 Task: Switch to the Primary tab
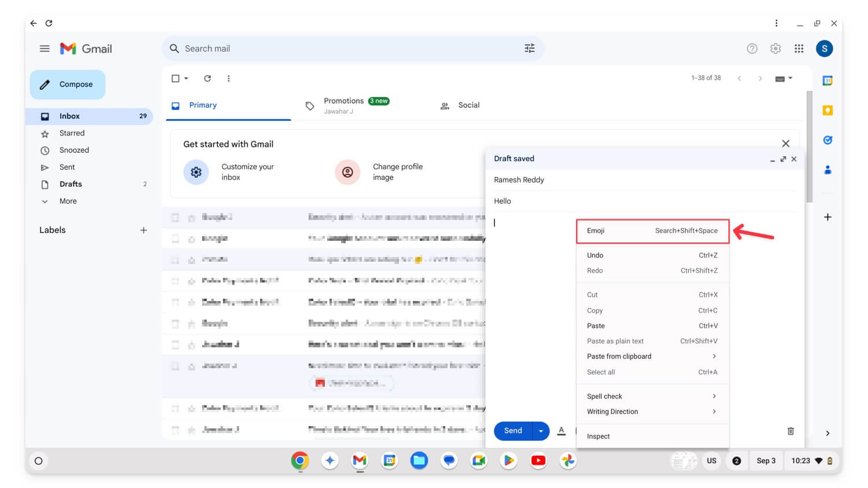pos(228,105)
